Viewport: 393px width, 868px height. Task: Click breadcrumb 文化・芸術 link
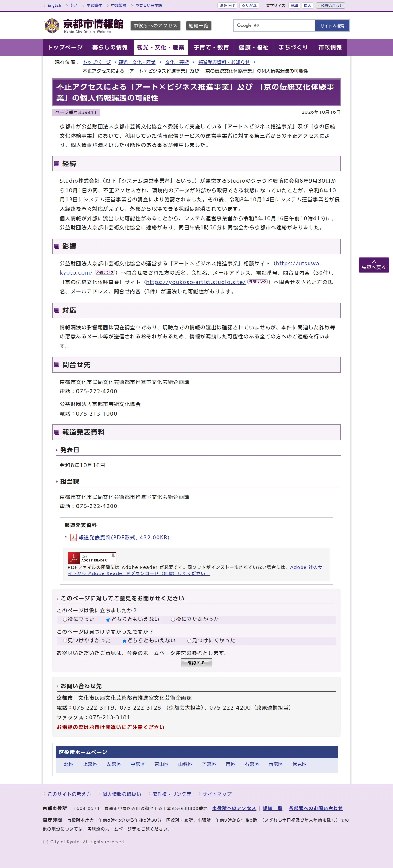click(177, 62)
